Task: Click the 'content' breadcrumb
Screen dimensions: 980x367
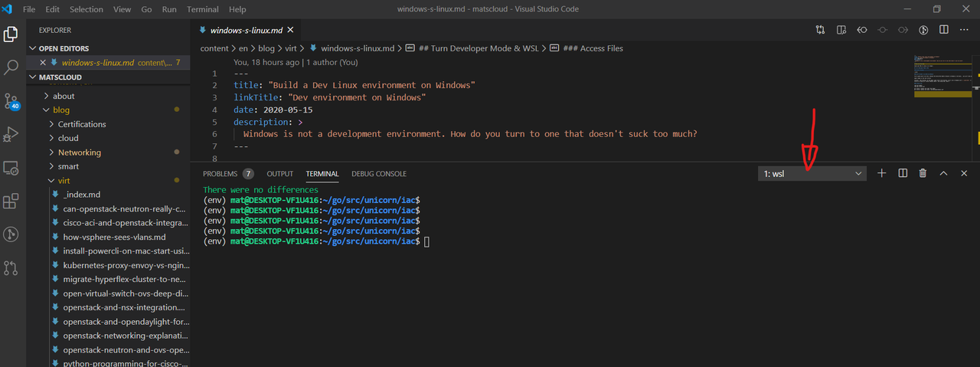Action: 214,48
